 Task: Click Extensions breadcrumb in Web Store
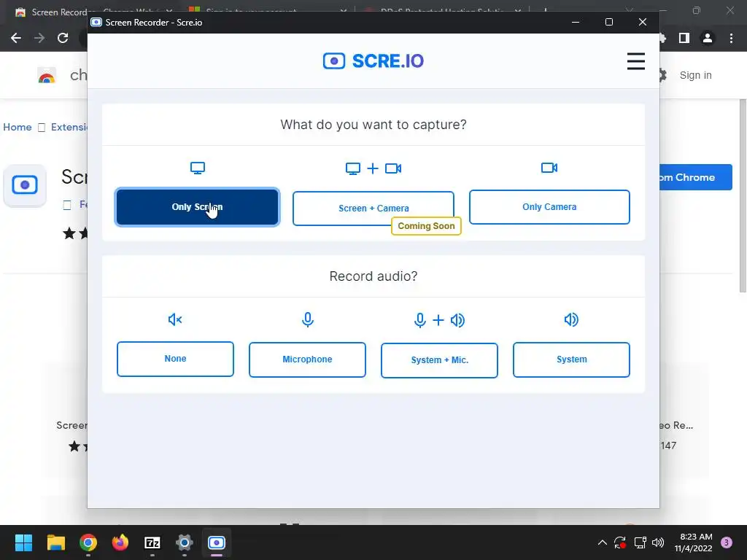(x=69, y=127)
